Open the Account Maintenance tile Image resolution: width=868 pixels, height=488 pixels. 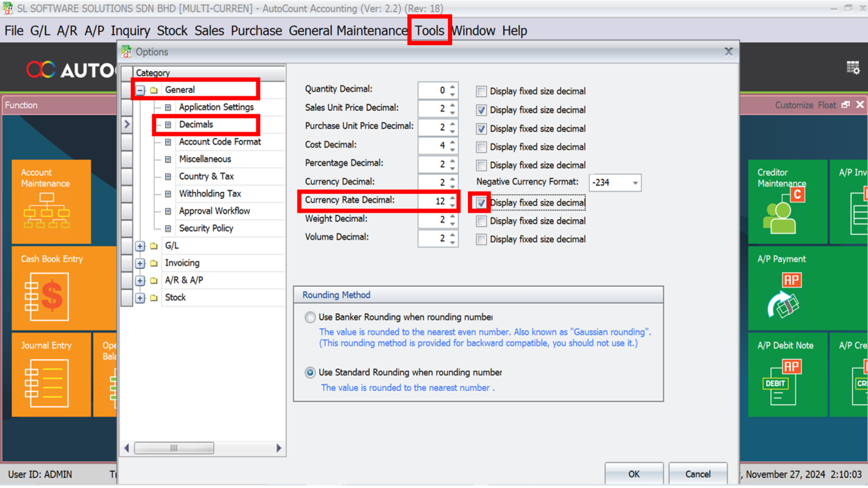tap(51, 202)
